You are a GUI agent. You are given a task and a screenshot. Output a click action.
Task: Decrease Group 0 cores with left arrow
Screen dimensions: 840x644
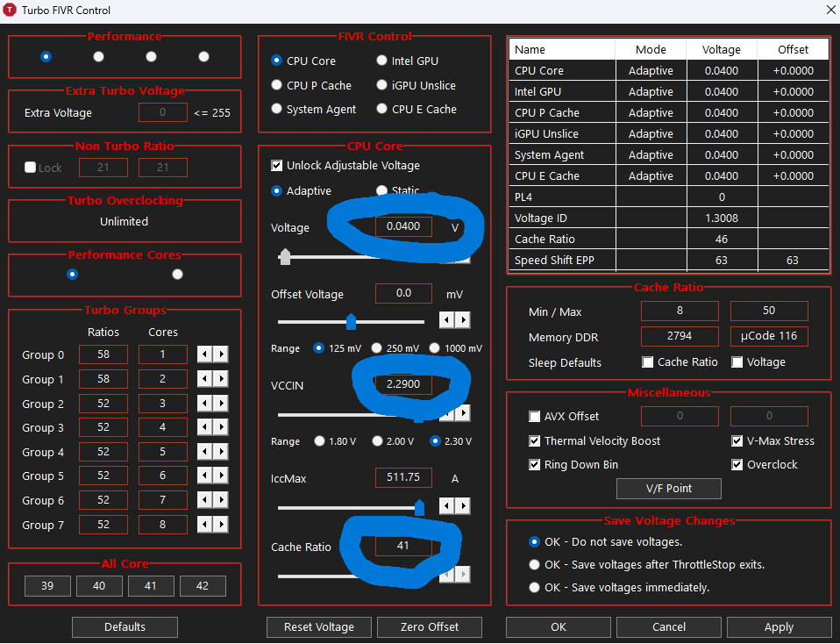coord(204,354)
